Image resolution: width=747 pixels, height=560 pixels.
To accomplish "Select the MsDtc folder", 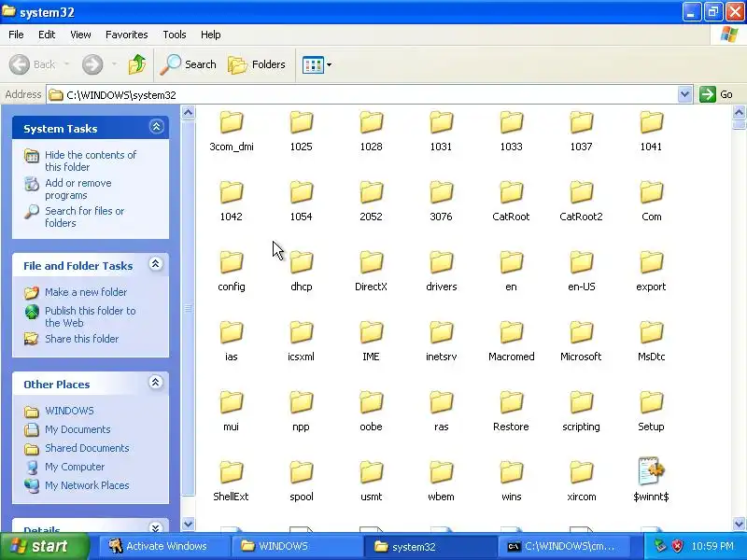I will point(651,342).
